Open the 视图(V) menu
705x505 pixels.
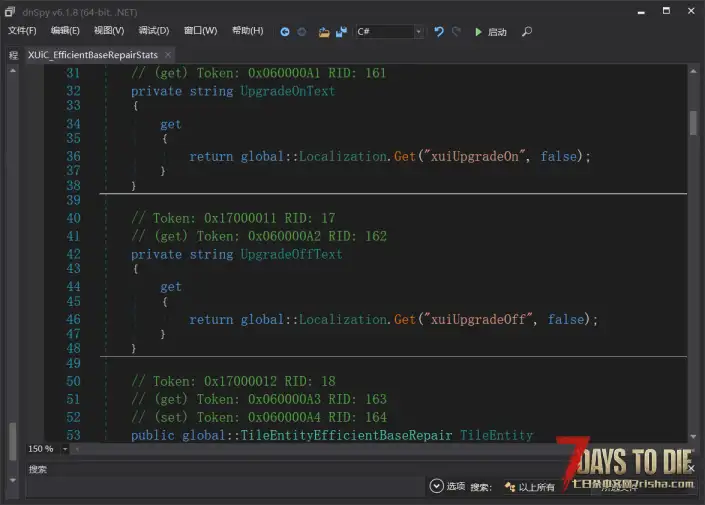point(109,31)
